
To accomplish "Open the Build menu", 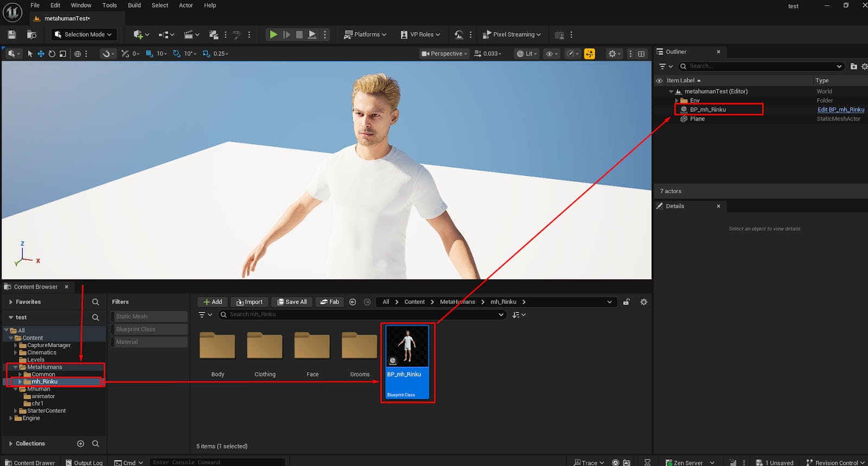I will point(134,5).
